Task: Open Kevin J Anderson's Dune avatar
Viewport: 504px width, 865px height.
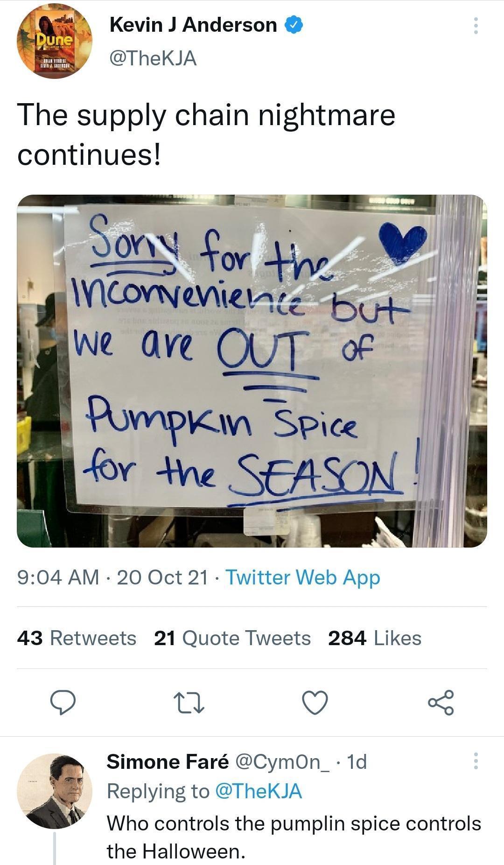Action: 55,41
